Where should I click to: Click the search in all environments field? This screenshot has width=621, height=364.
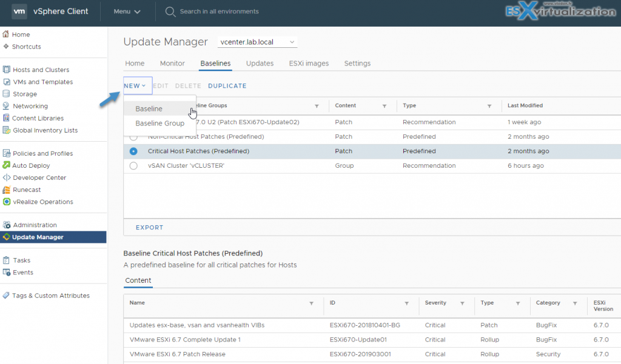(x=219, y=12)
